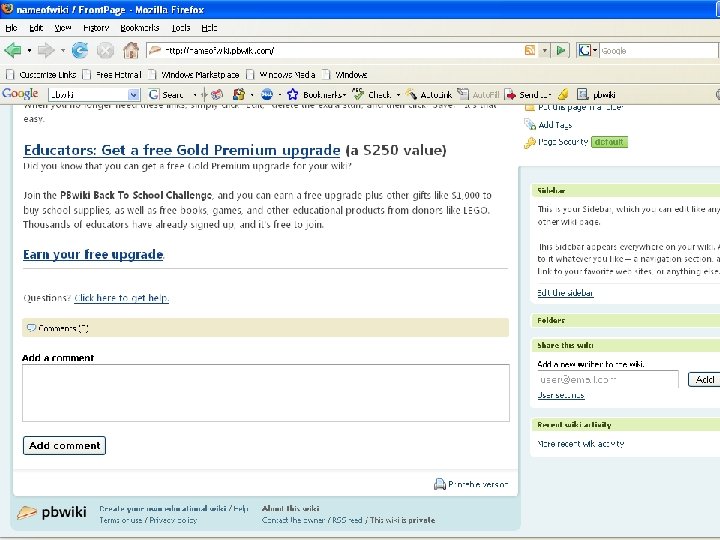Click the AutoFill toolbar button
Image resolution: width=720 pixels, height=540 pixels.
tap(478, 95)
